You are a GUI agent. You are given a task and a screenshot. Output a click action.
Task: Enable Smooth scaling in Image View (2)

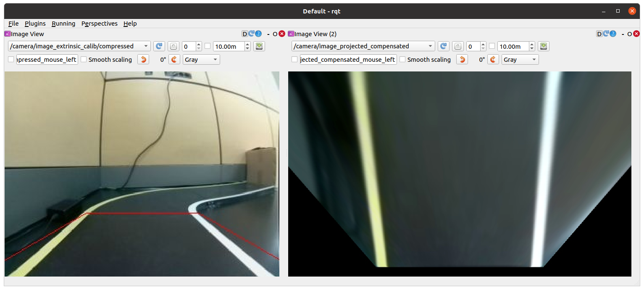pos(402,60)
